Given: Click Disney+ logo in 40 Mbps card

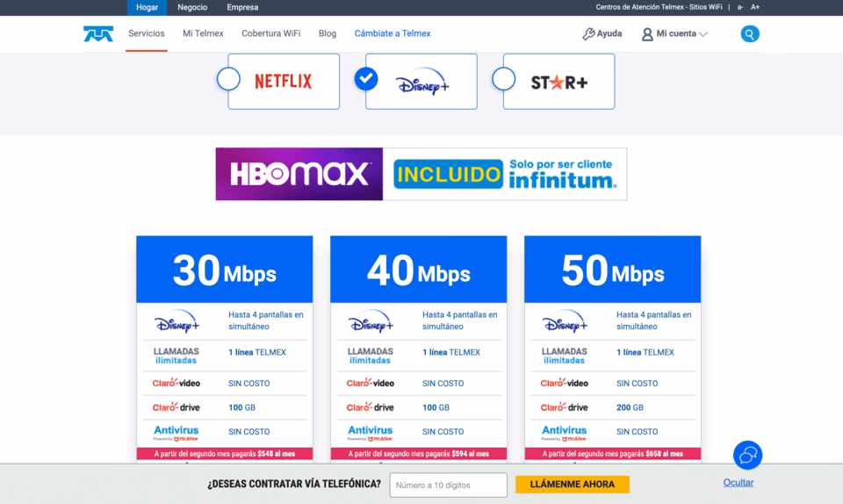Looking at the screenshot, I should coord(371,320).
